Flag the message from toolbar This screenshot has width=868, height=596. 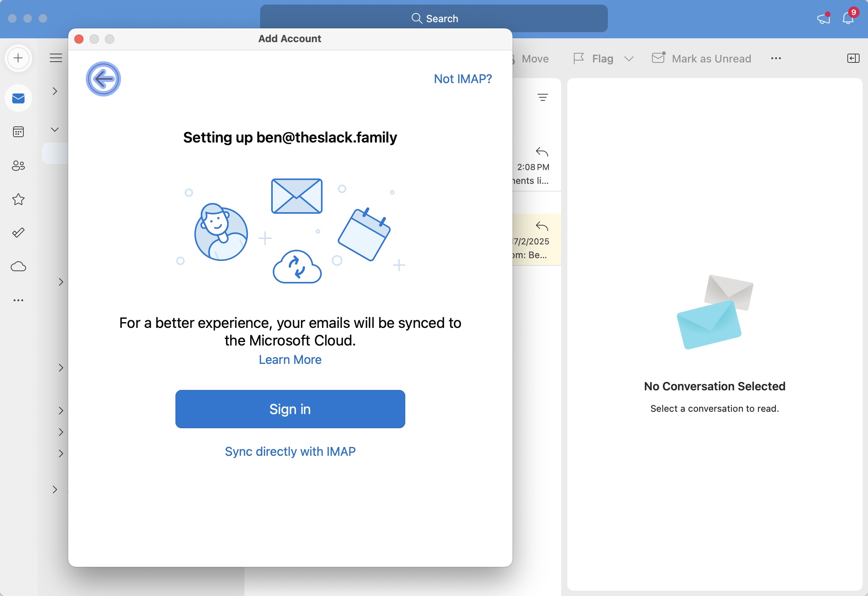point(594,59)
